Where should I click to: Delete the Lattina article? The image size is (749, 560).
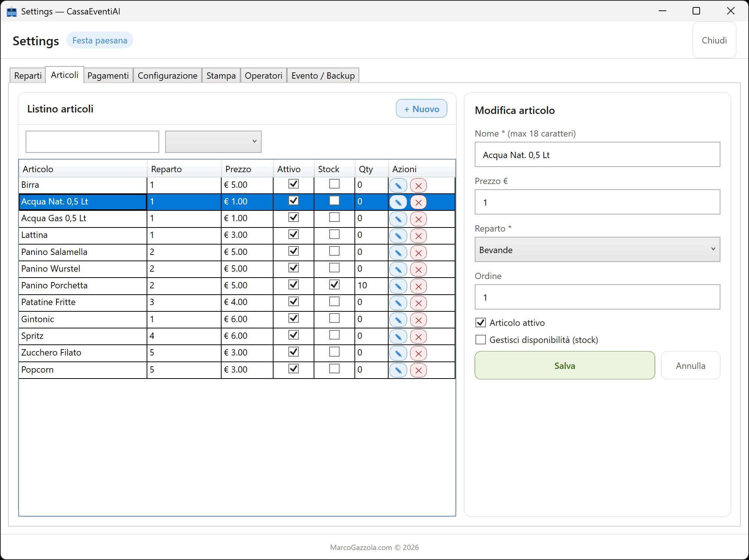pyautogui.click(x=418, y=236)
